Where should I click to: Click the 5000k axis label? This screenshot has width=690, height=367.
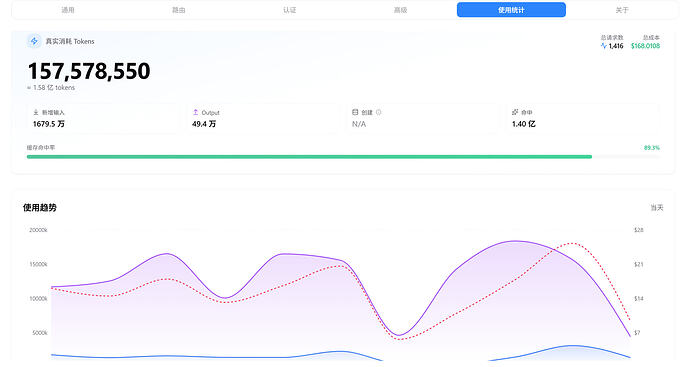tap(40, 333)
